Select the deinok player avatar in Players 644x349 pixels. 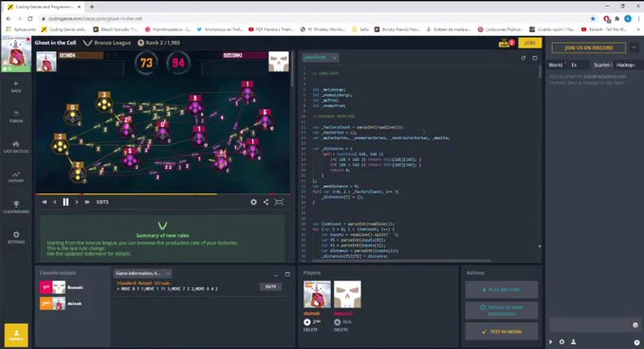click(x=317, y=294)
